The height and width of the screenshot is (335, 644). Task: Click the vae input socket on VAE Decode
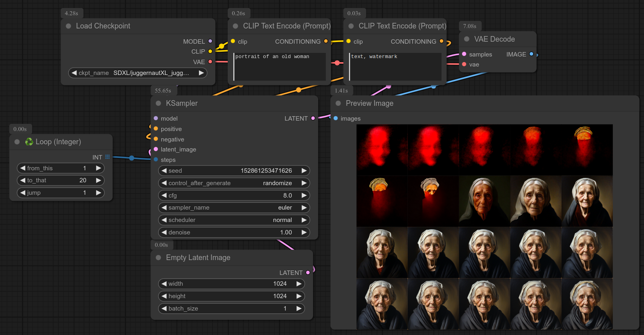click(x=464, y=64)
